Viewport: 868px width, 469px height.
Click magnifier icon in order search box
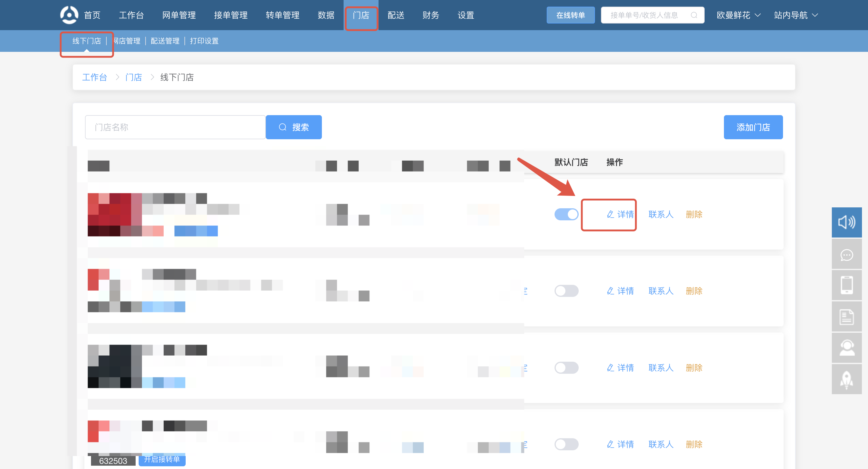pos(694,15)
